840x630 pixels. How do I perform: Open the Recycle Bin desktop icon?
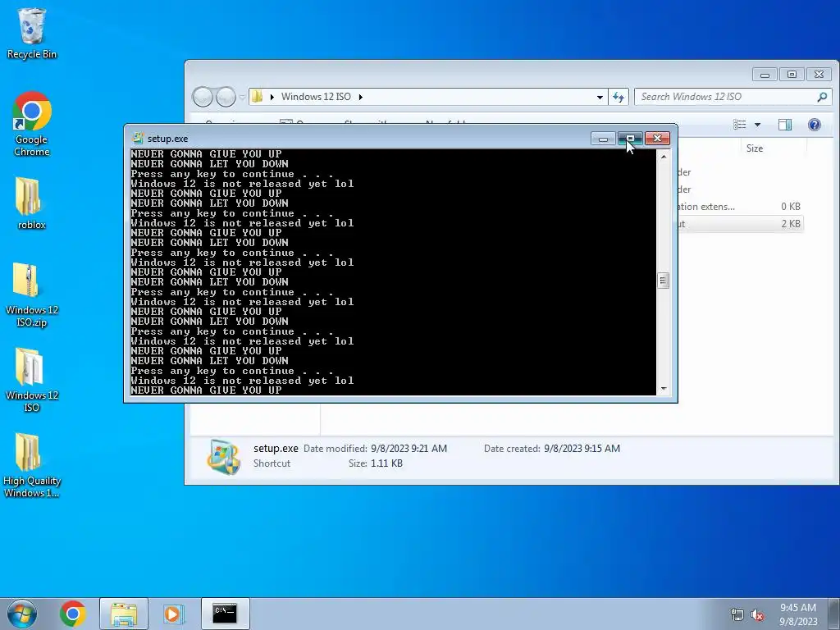coord(32,34)
